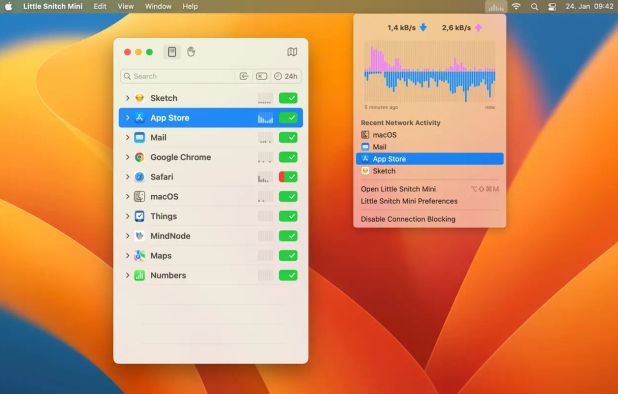This screenshot has height=394, width=618.
Task: Expand the Safari row chevron
Action: pos(127,177)
